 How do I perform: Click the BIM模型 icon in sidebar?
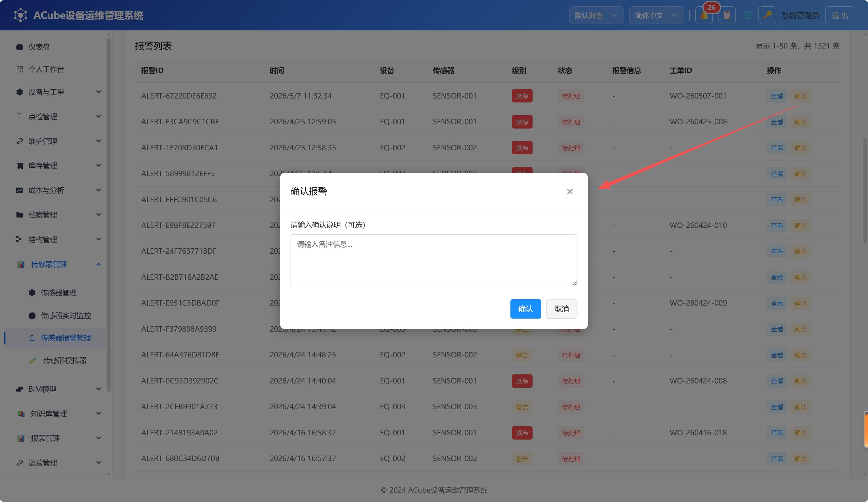click(20, 389)
